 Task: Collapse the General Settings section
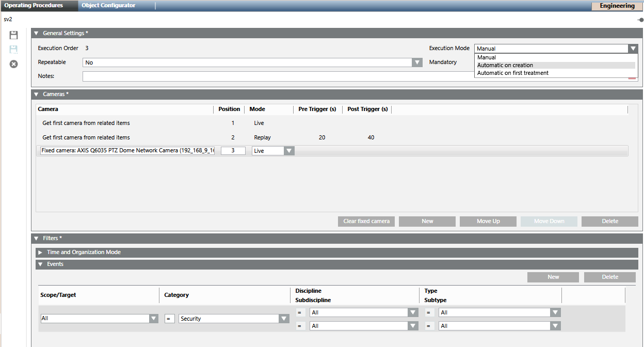click(x=36, y=34)
